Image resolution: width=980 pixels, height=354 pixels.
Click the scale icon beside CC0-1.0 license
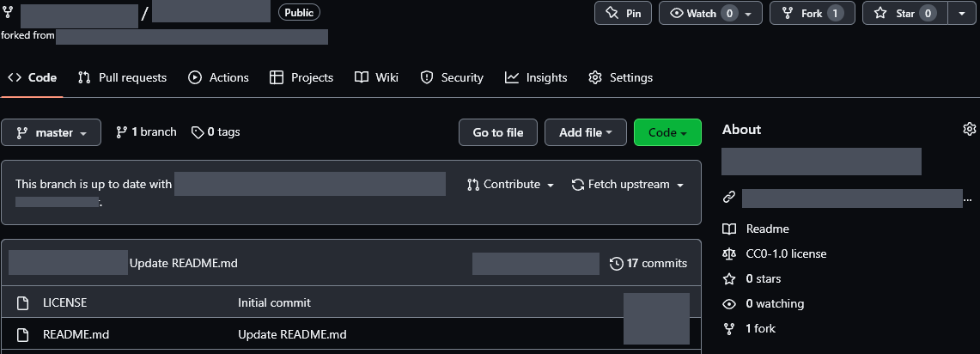pyautogui.click(x=729, y=253)
